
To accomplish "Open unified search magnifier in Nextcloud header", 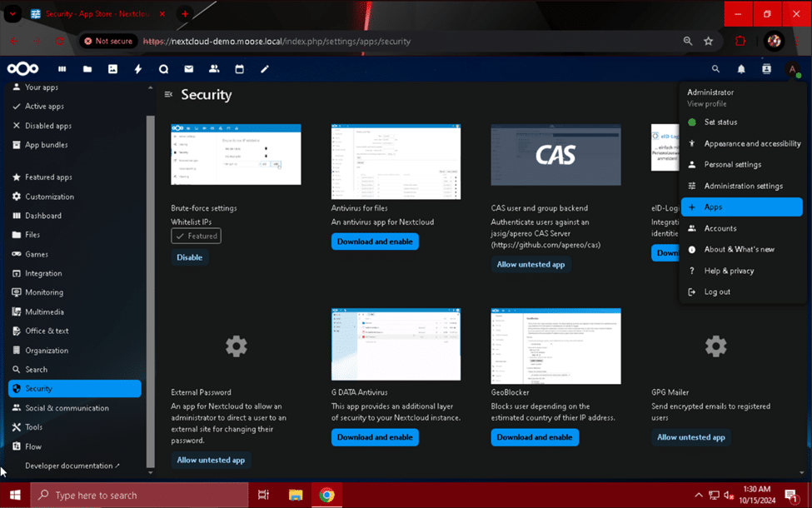I will 715,69.
